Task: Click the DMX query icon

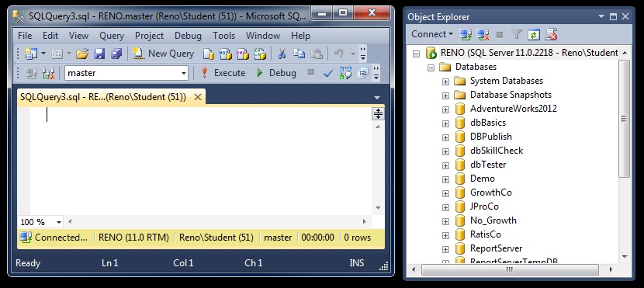Action: pos(243,54)
